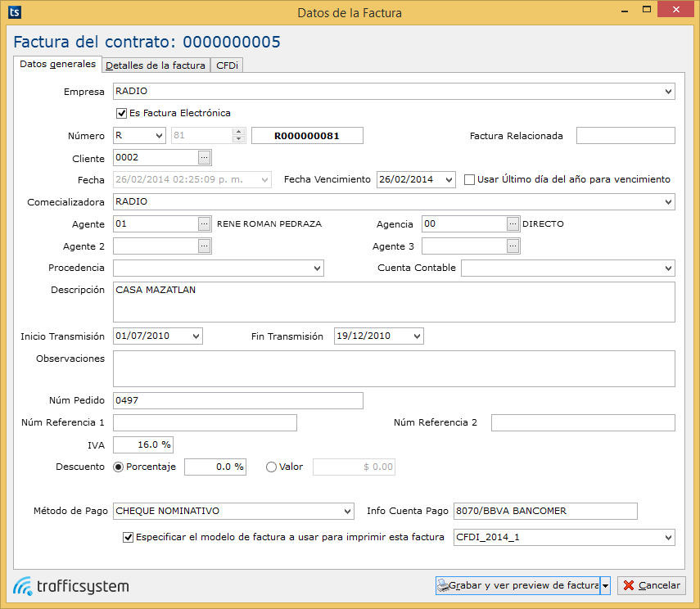Click agent name RENE ROMAN PEDRAZA
Viewport: 700px width, 609px height.
point(269,223)
